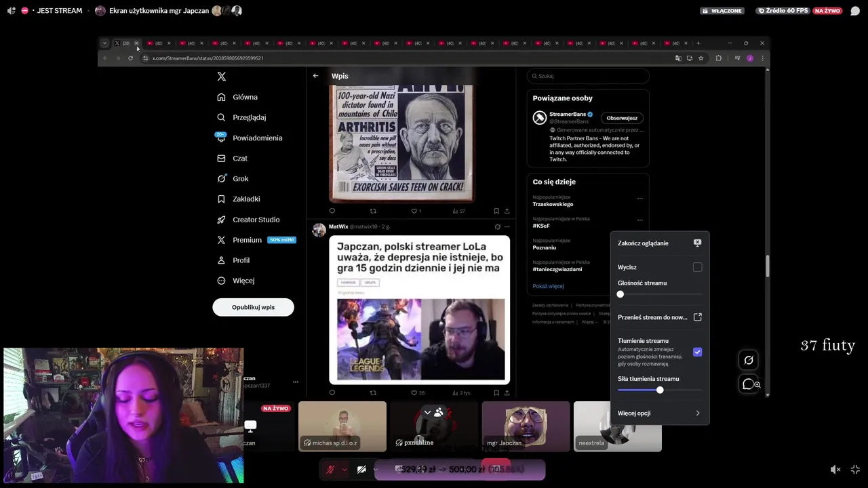Click the X logo above Główna
Viewport: 868px width, 488px height.
point(221,77)
